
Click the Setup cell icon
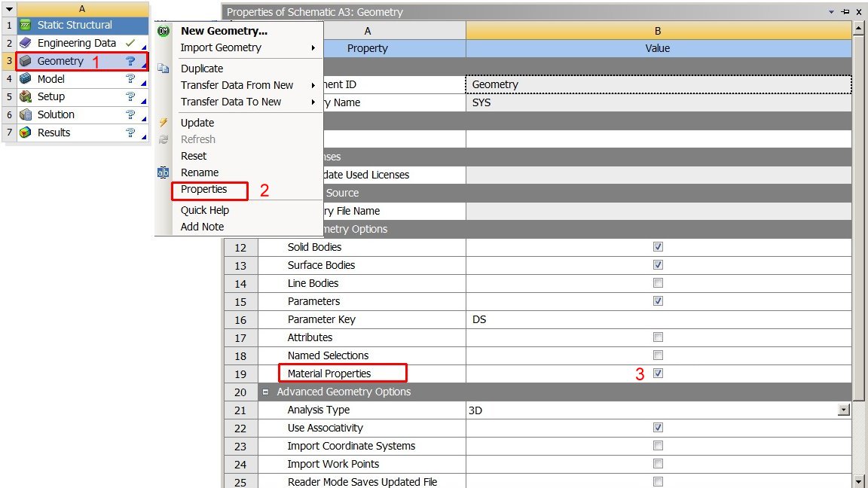click(26, 97)
